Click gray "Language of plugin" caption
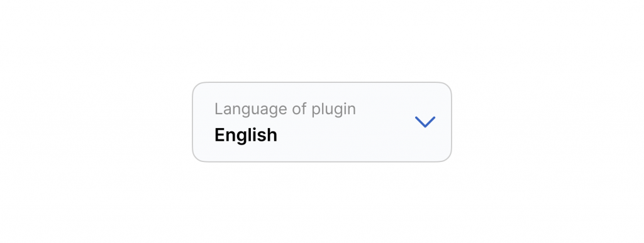This screenshot has height=243, width=644. [285, 109]
